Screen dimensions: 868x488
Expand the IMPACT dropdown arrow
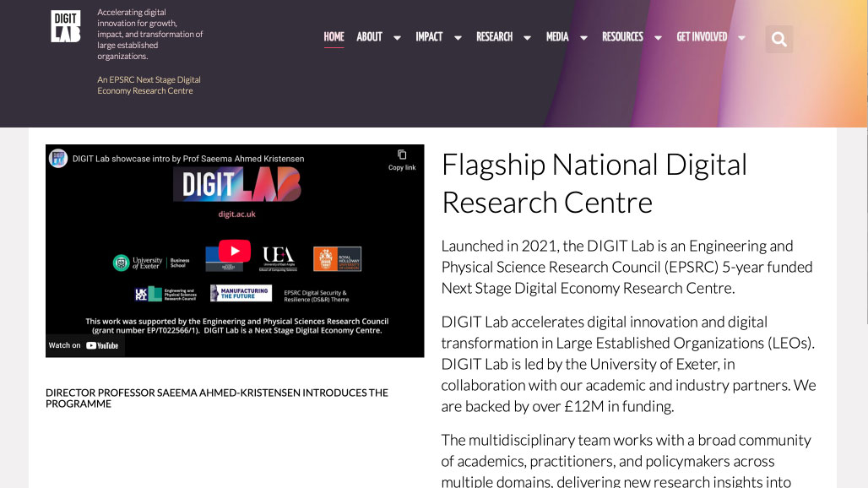(458, 38)
